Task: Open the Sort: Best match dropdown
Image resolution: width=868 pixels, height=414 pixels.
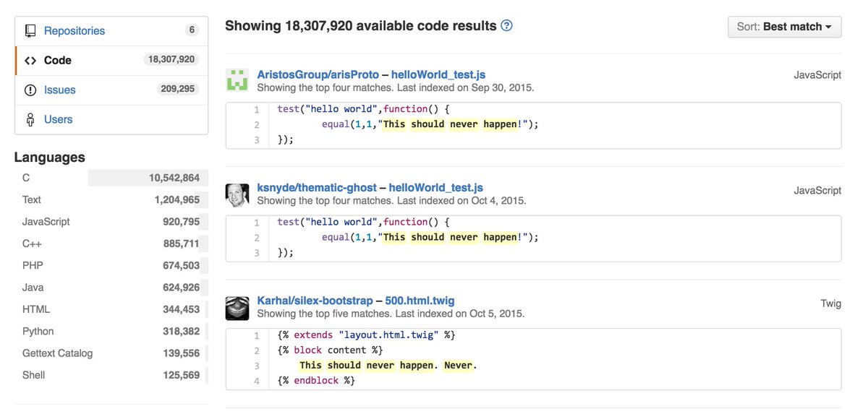Action: click(x=784, y=27)
